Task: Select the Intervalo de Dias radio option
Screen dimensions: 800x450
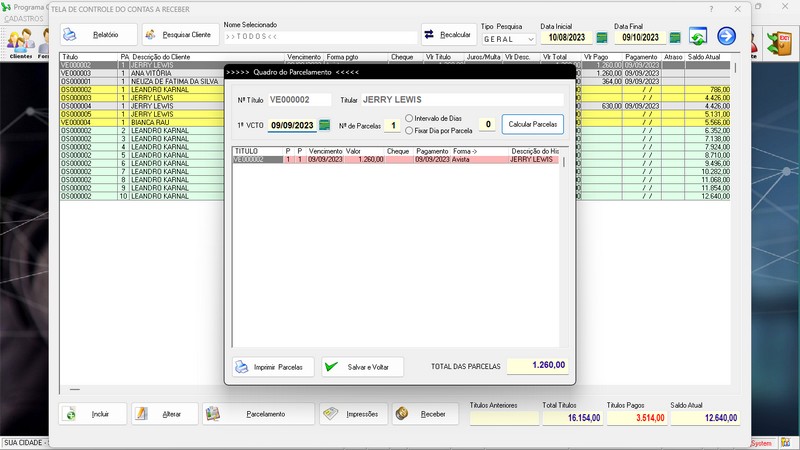Action: (409, 118)
